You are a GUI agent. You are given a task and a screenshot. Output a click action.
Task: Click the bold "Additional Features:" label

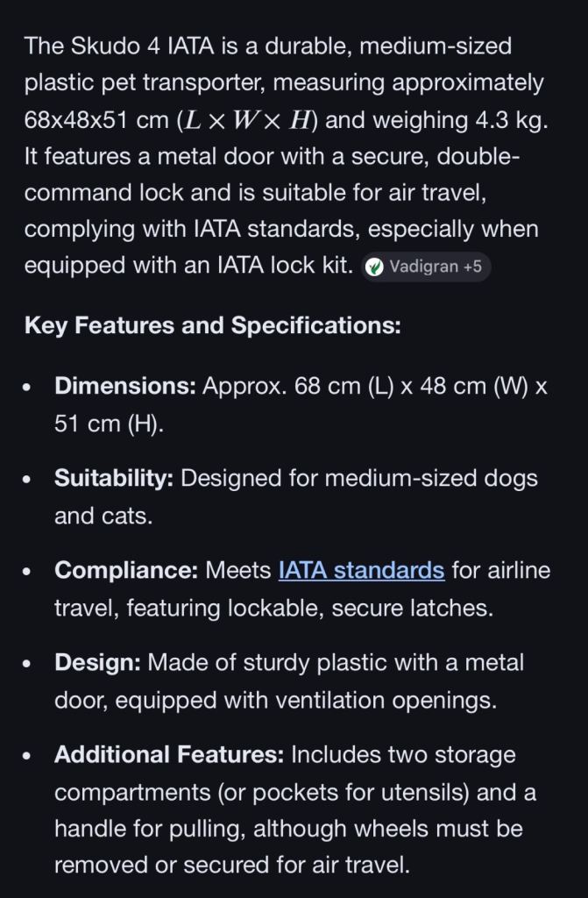click(x=169, y=755)
